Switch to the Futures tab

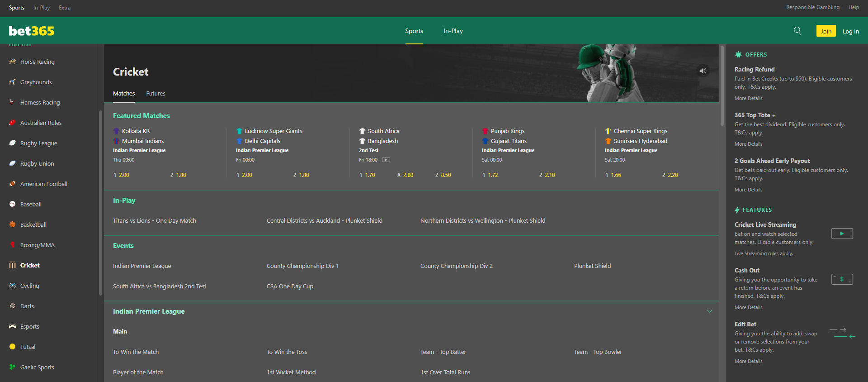(x=156, y=94)
